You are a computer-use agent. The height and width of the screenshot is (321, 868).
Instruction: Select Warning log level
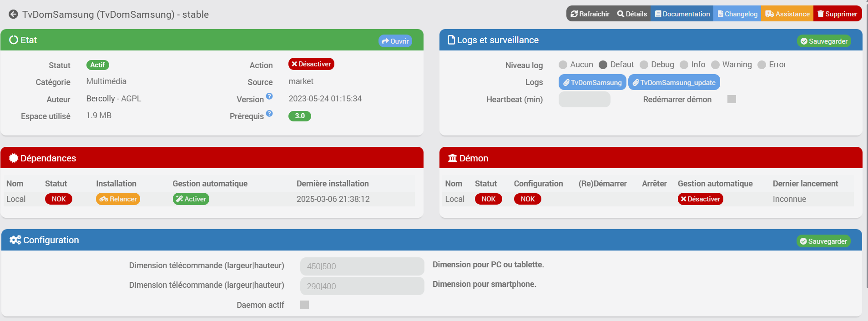(x=715, y=65)
